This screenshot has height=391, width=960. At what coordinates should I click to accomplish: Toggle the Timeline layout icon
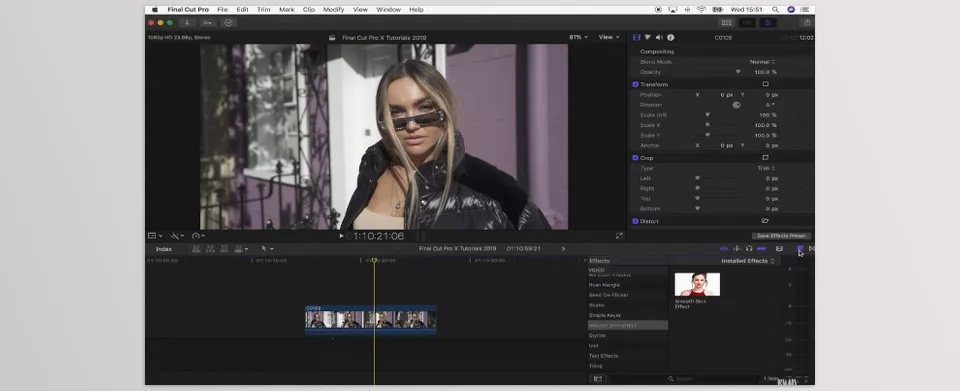pyautogui.click(x=747, y=23)
